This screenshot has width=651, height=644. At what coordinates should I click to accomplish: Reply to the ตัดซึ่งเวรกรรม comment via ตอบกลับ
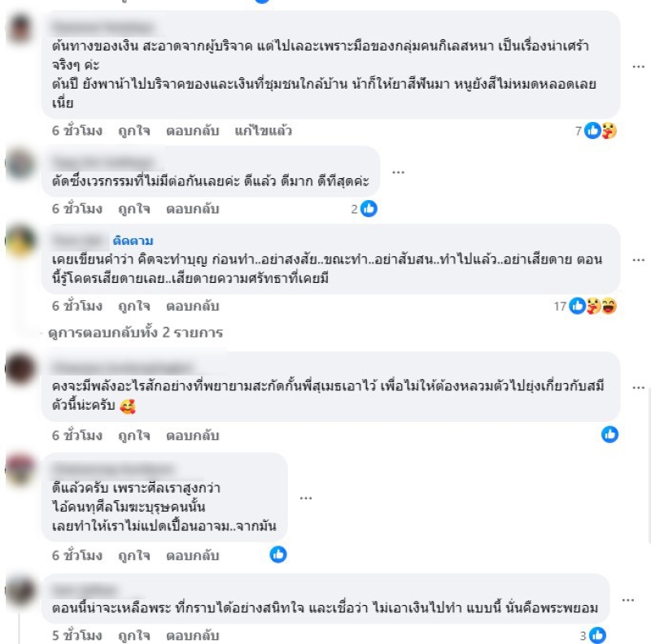tap(193, 209)
